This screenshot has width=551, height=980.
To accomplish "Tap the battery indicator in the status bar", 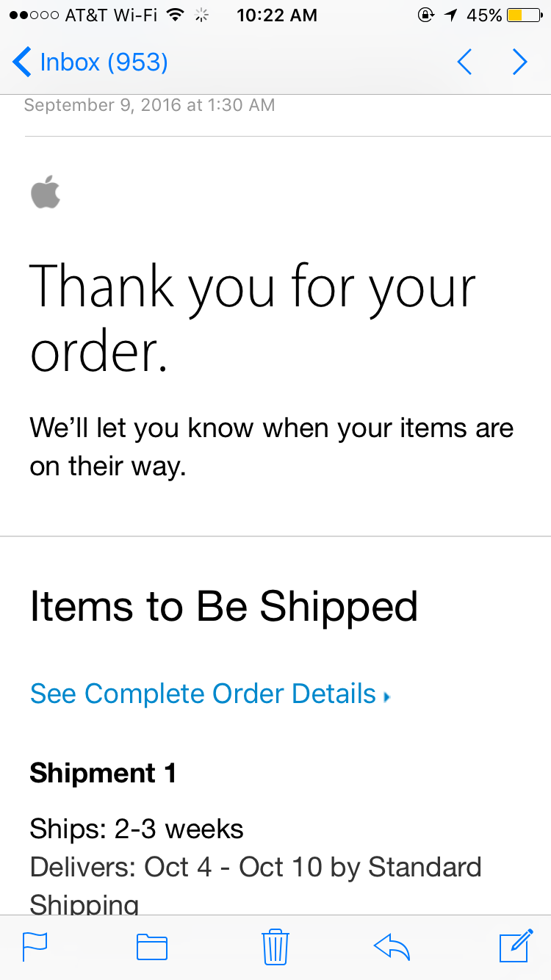I will 525,15.
